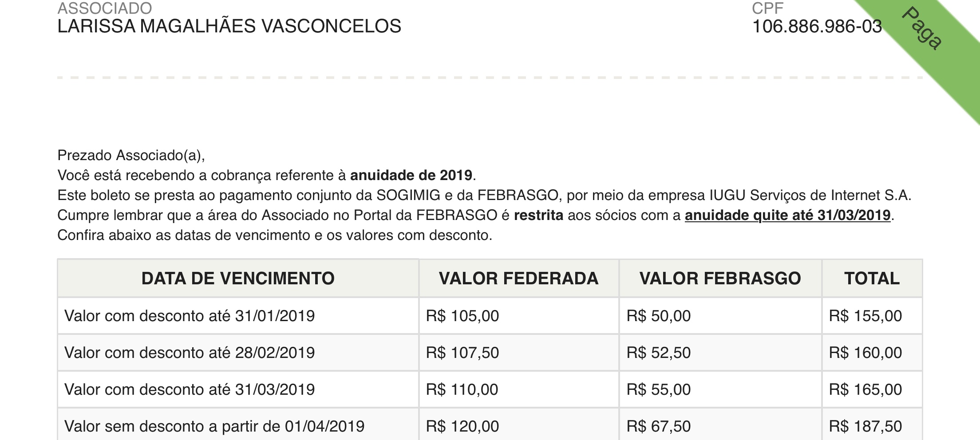The width and height of the screenshot is (980, 440).
Task: Select the row for discount until 28/02/2019
Action: (190, 353)
